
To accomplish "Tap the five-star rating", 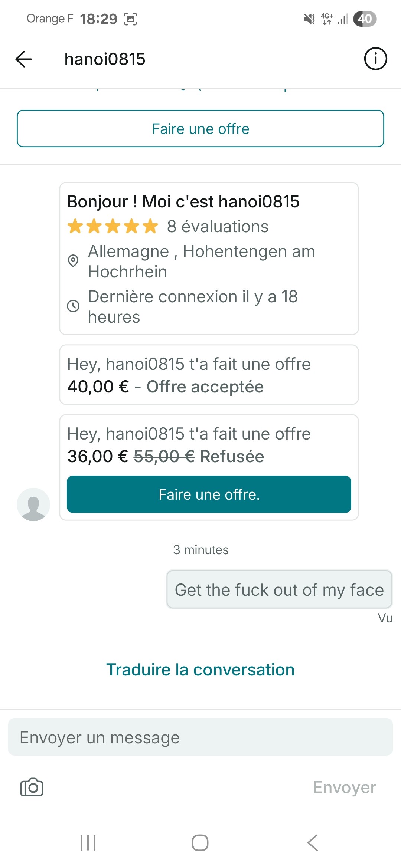I will click(x=113, y=226).
